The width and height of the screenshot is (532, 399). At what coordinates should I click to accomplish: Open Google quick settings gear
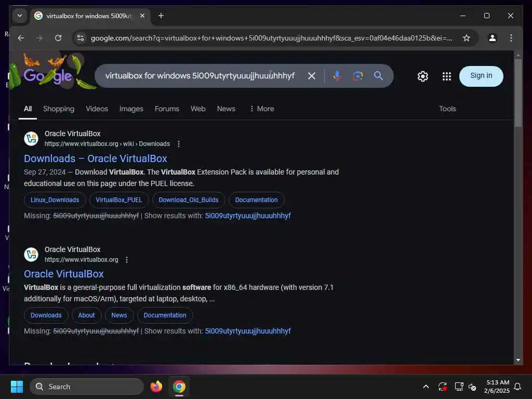pyautogui.click(x=423, y=76)
